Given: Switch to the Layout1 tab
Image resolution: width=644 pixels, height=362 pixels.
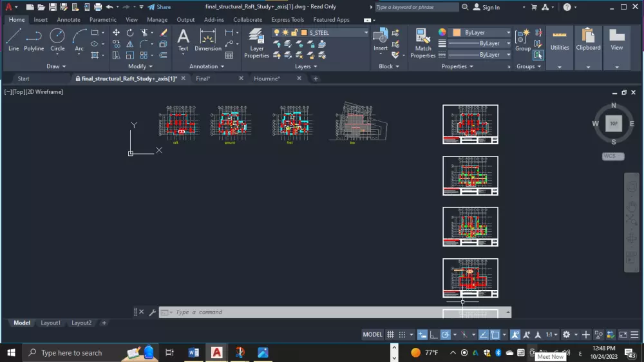Looking at the screenshot, I should point(50,323).
